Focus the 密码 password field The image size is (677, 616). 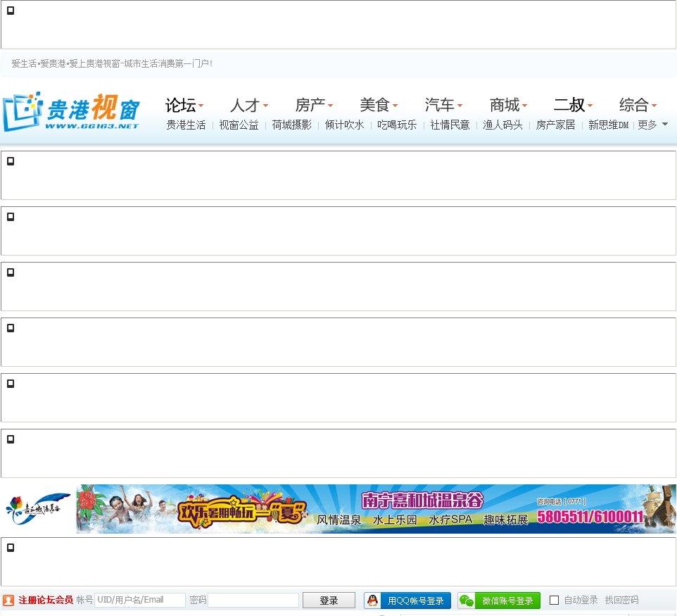[253, 600]
